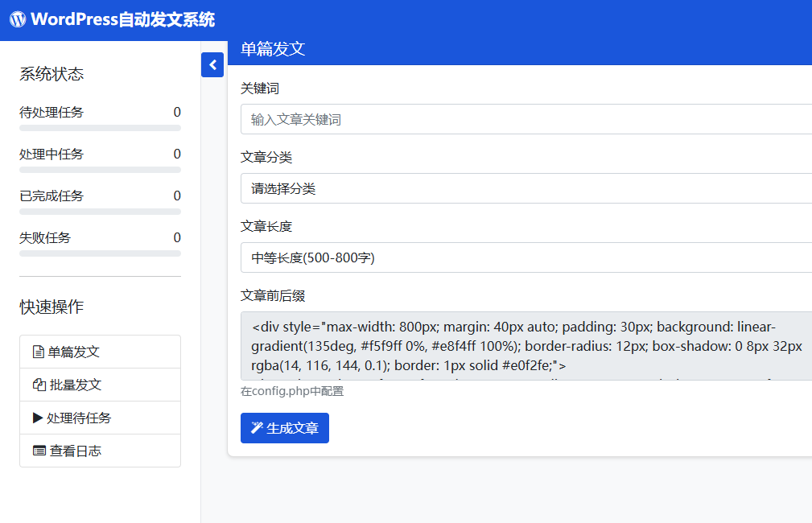Collapse the sidebar with the chevron button
This screenshot has width=812, height=523.
pos(212,65)
